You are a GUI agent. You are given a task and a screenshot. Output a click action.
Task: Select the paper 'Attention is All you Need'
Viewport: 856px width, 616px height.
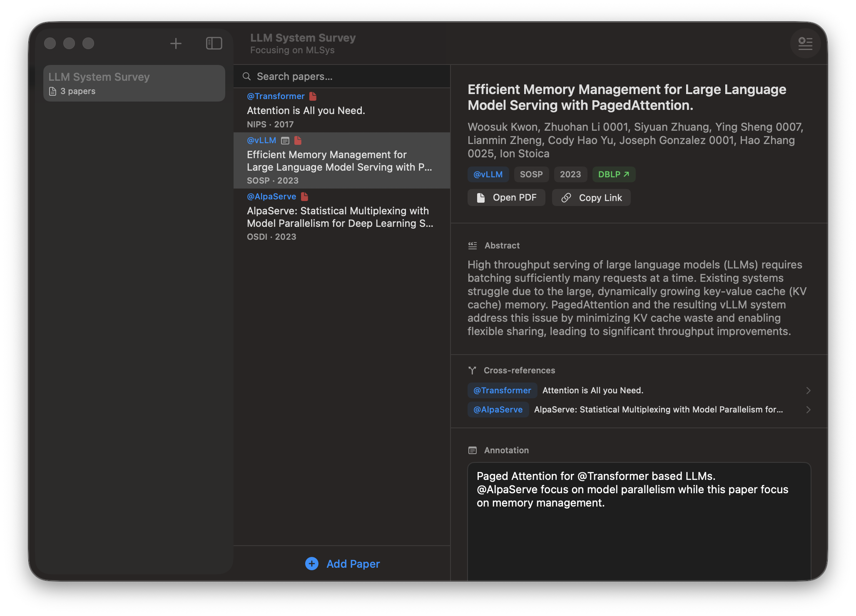(305, 110)
